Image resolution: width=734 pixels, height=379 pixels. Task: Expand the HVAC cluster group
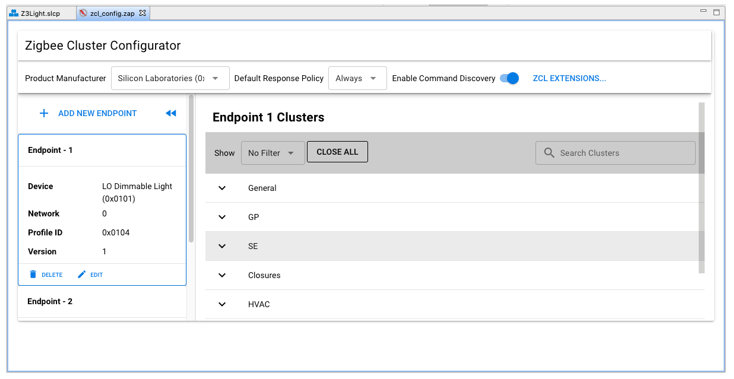tap(222, 304)
